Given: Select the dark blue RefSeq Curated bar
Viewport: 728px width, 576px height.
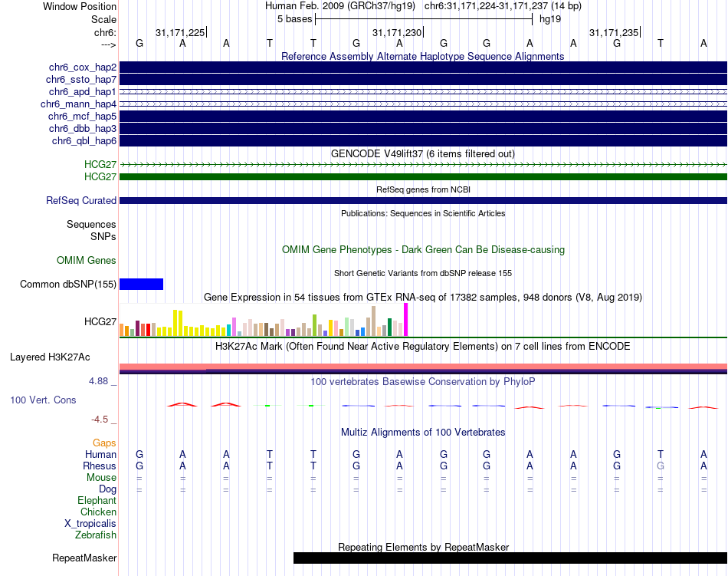Looking at the screenshot, I should click(423, 201).
